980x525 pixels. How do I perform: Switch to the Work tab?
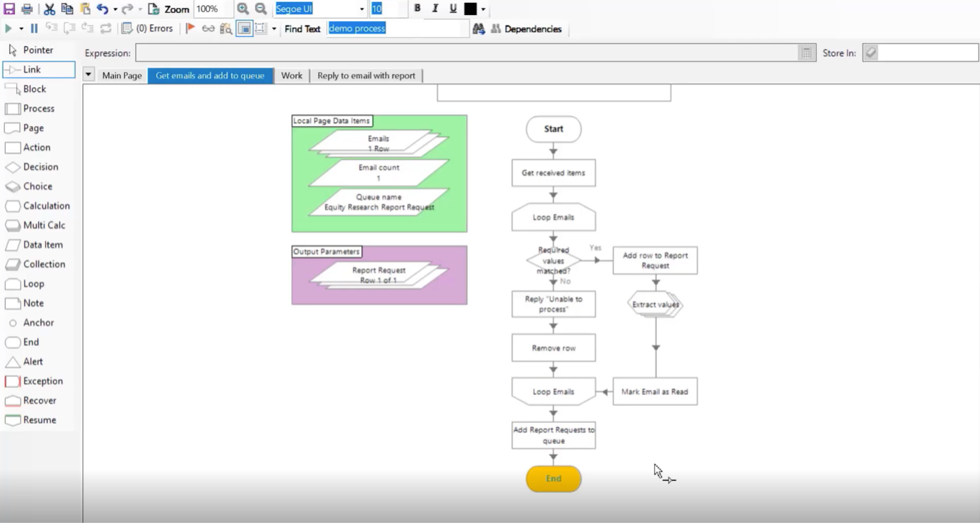click(x=291, y=75)
